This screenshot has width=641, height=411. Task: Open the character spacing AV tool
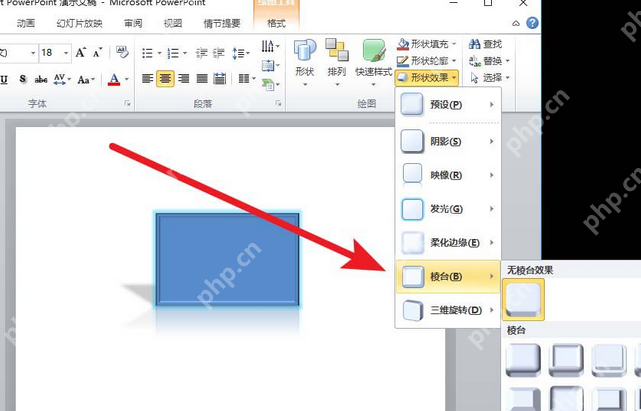(62, 79)
